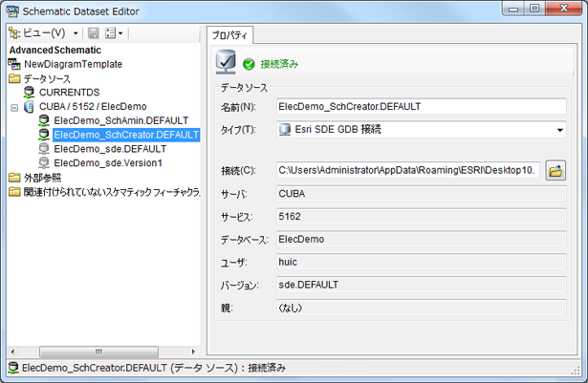Image resolution: width=588 pixels, height=383 pixels.
Task: Click the タイプ(T) dropdown arrow
Action: (559, 130)
